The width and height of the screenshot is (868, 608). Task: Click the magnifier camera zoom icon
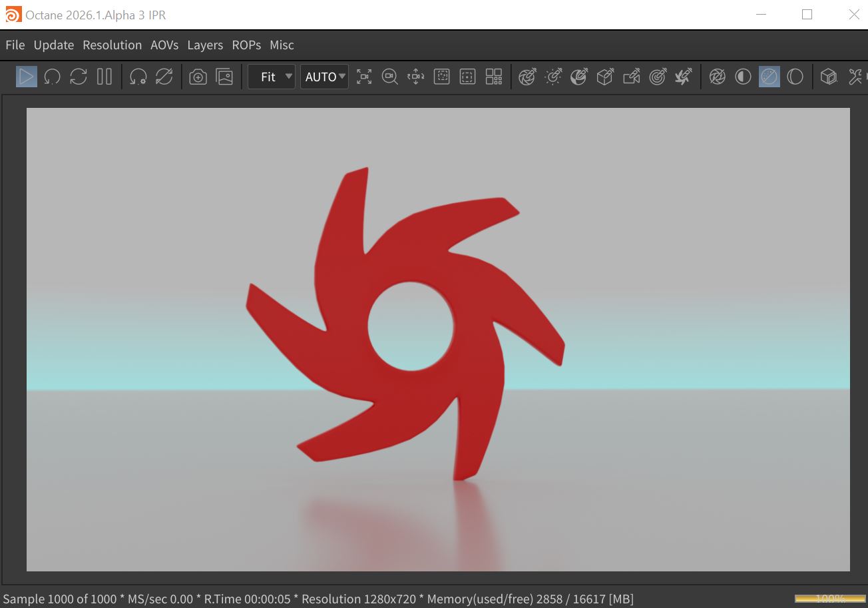389,77
